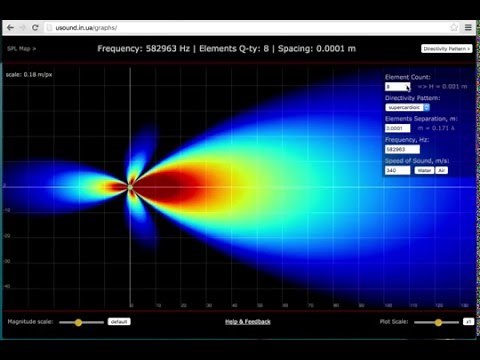Click the 'Directivity Pattern:' label
The image size is (480, 360).
tap(413, 98)
